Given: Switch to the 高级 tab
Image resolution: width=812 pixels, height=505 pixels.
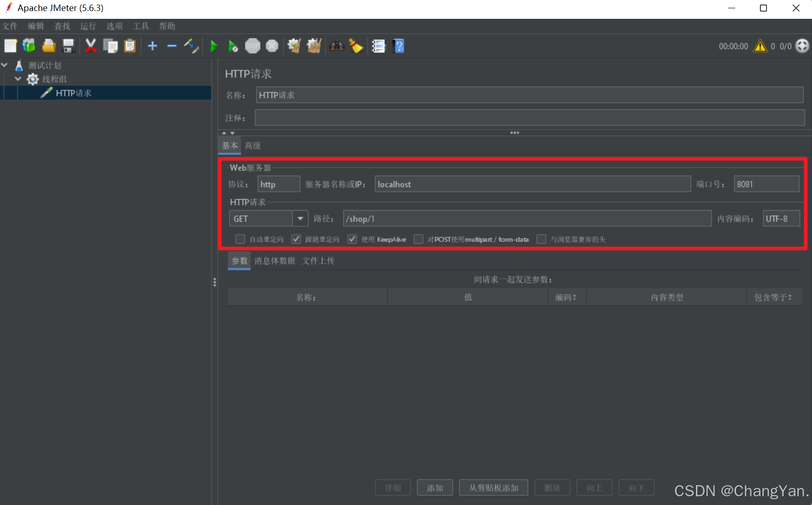Looking at the screenshot, I should [x=253, y=145].
